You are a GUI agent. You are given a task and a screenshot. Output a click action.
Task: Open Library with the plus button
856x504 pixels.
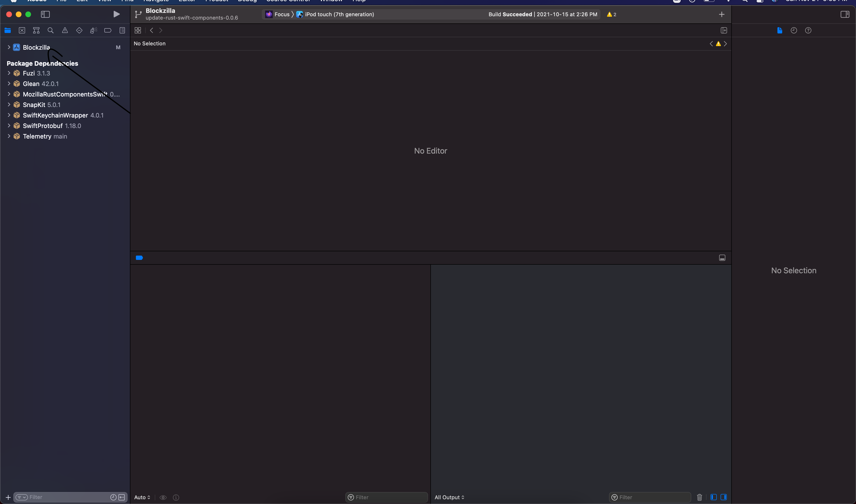click(722, 14)
